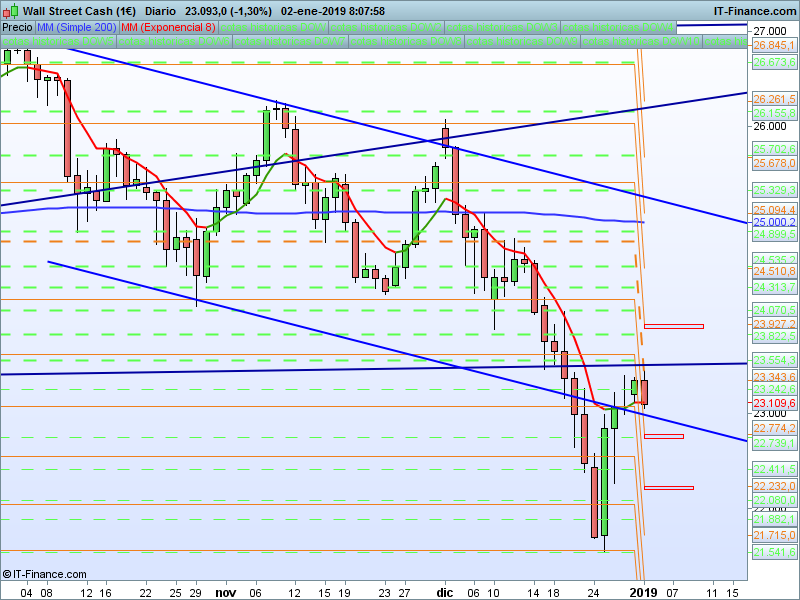Click the 25.000,2 blue moving average label

(x=774, y=222)
